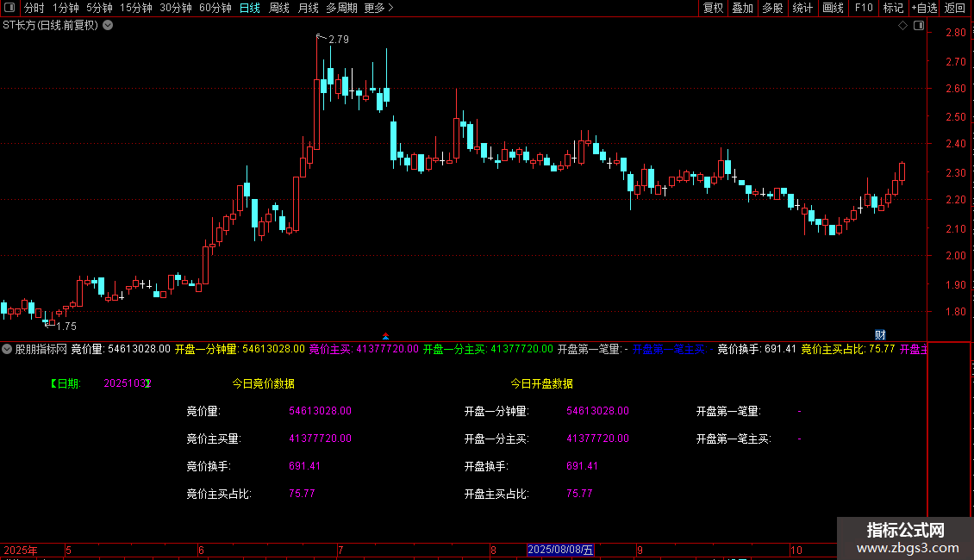Open the F10 company info
974x560 pixels.
point(864,8)
